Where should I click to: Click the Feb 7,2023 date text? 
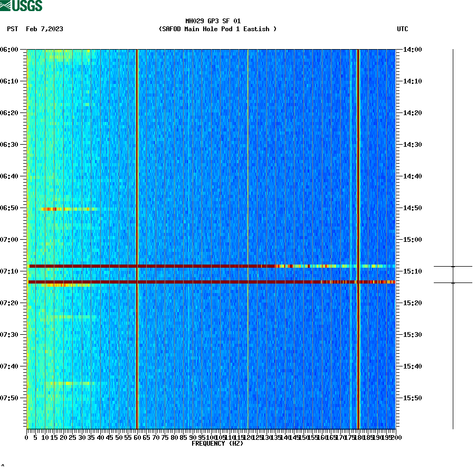click(x=44, y=30)
